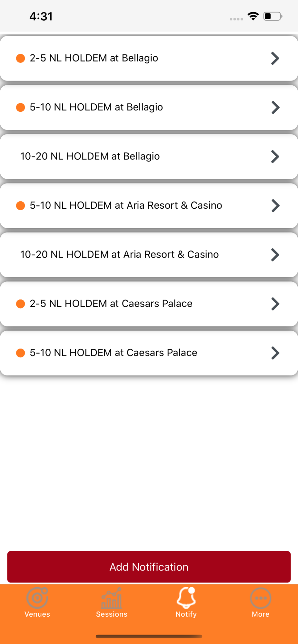This screenshot has height=644, width=298.
Task: Tap orange dot for 5-10 Bellagio
Action: coord(21,107)
